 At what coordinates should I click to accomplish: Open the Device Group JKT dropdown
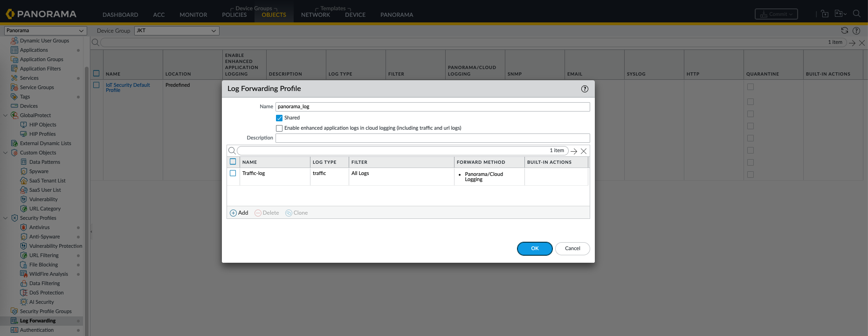tap(177, 31)
